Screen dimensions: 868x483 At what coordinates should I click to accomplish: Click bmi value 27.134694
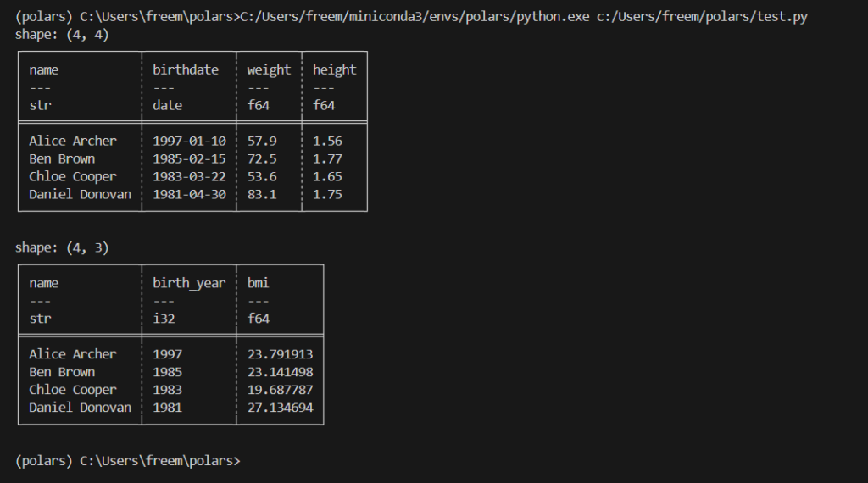pos(280,408)
